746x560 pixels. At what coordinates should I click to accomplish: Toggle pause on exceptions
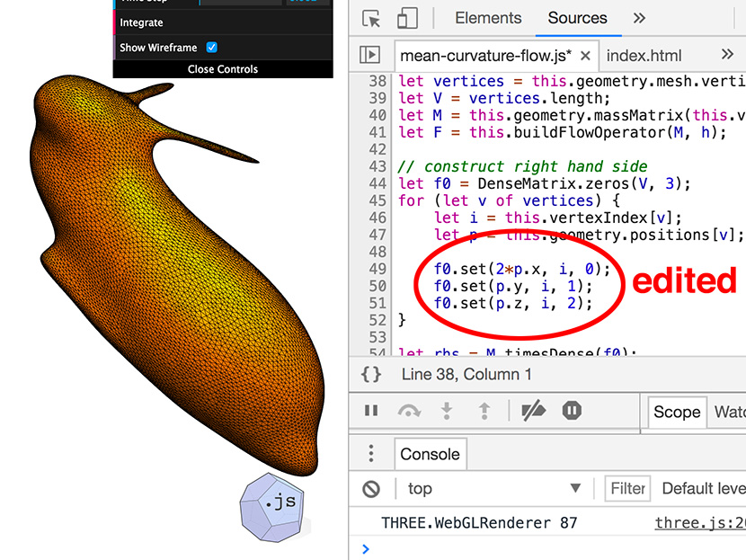(572, 410)
